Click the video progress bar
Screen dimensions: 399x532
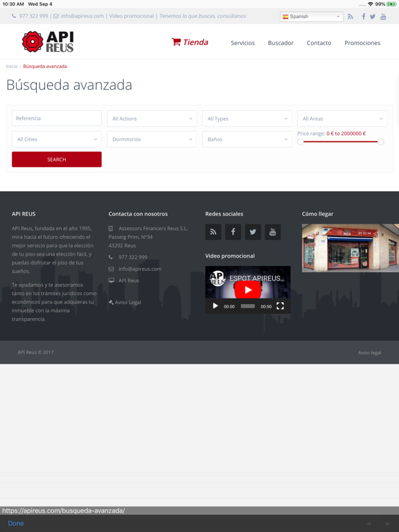click(x=248, y=306)
